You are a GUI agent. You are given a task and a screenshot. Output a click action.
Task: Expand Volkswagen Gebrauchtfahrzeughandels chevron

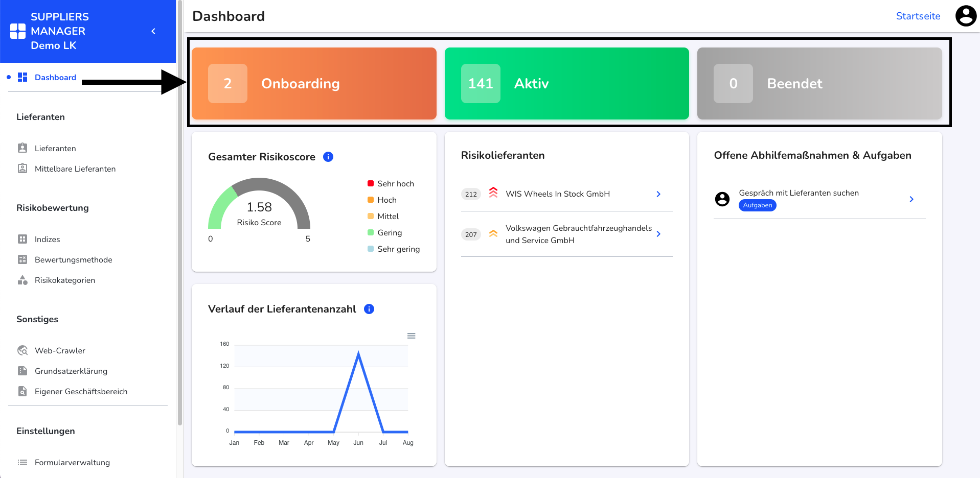coord(658,234)
